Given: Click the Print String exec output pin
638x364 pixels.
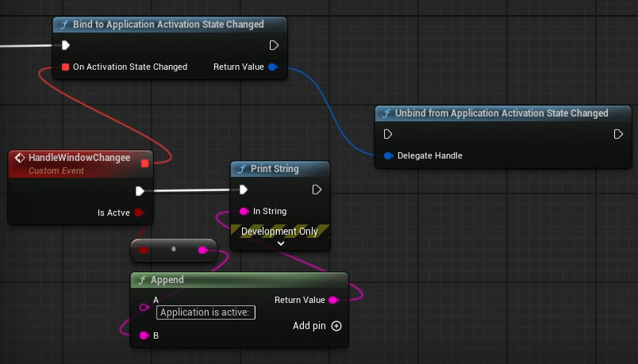Looking at the screenshot, I should 317,190.
